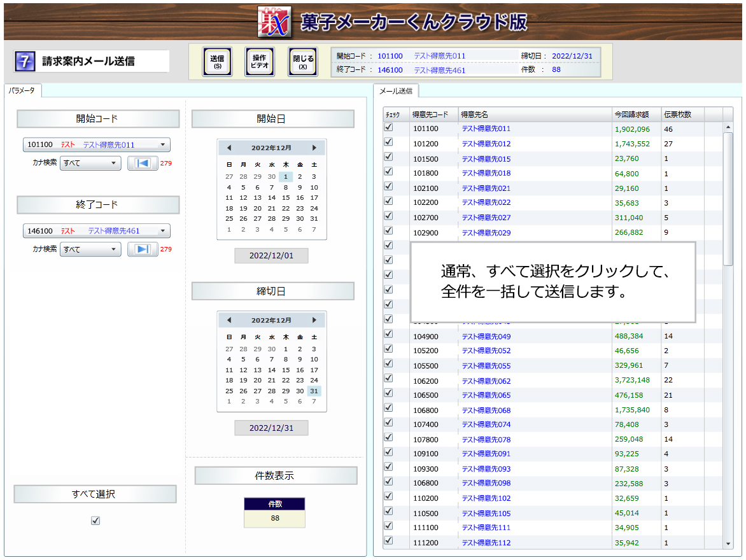Uncheck the row for 107400 テスト得意先074
This screenshot has height=560, width=746.
coord(389,423)
